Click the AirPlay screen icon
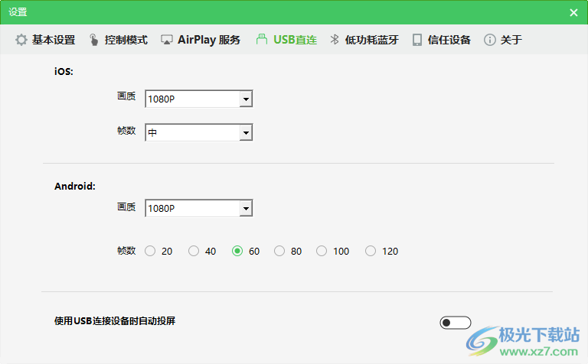This screenshot has height=364, width=588. pos(167,40)
